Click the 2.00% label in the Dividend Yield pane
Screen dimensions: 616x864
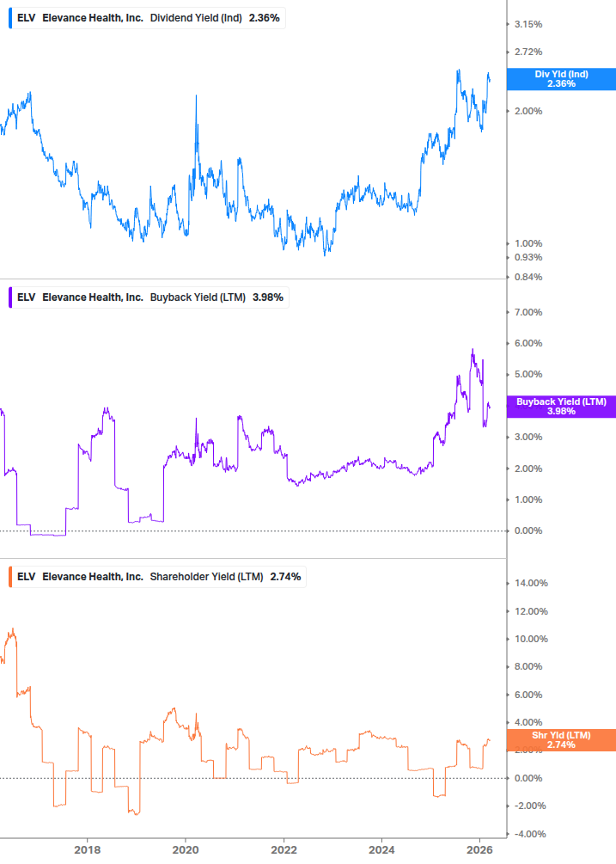tap(528, 111)
